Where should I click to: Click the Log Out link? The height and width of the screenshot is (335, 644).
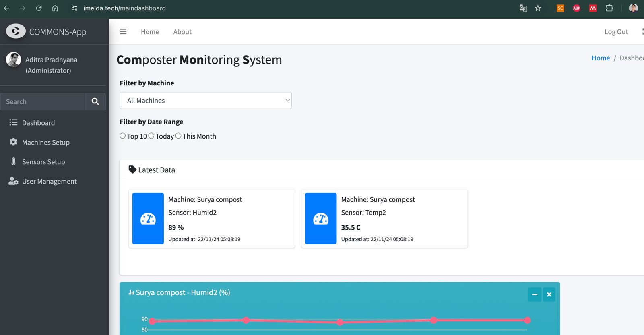click(616, 32)
